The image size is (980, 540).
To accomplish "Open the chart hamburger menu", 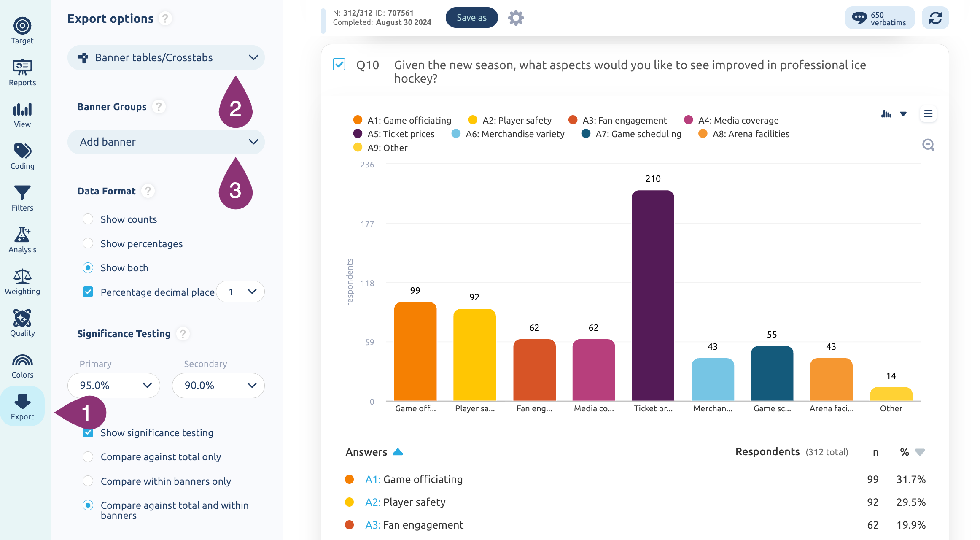I will click(928, 114).
